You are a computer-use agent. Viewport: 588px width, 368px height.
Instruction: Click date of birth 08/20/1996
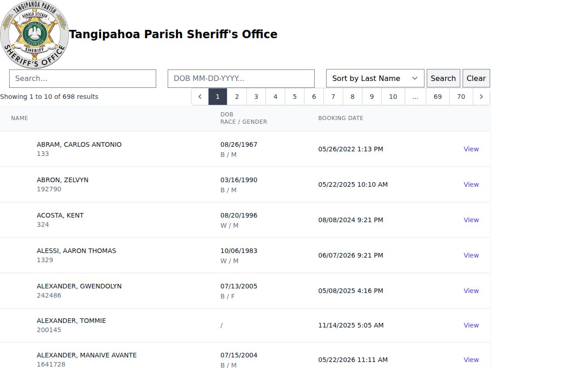239,215
